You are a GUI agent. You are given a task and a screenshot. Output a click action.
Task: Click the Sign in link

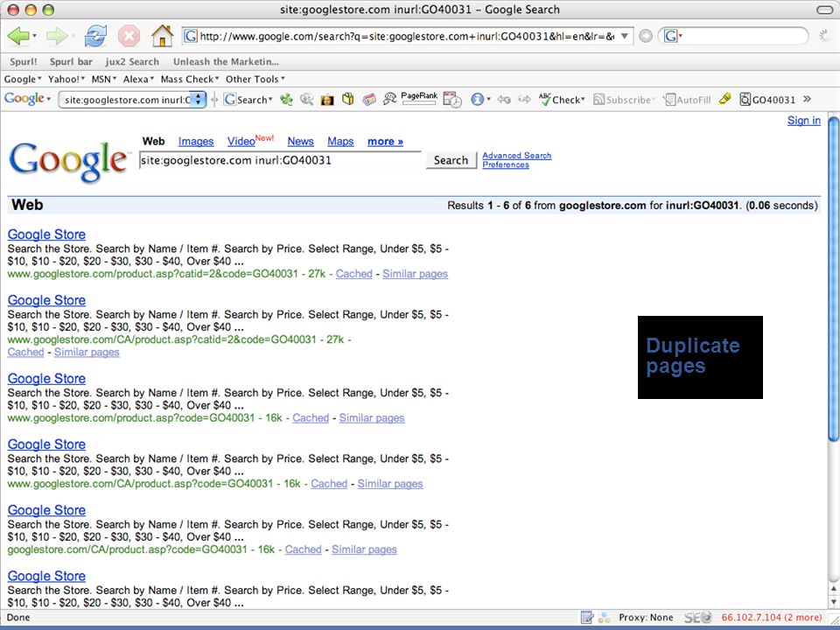(x=803, y=121)
